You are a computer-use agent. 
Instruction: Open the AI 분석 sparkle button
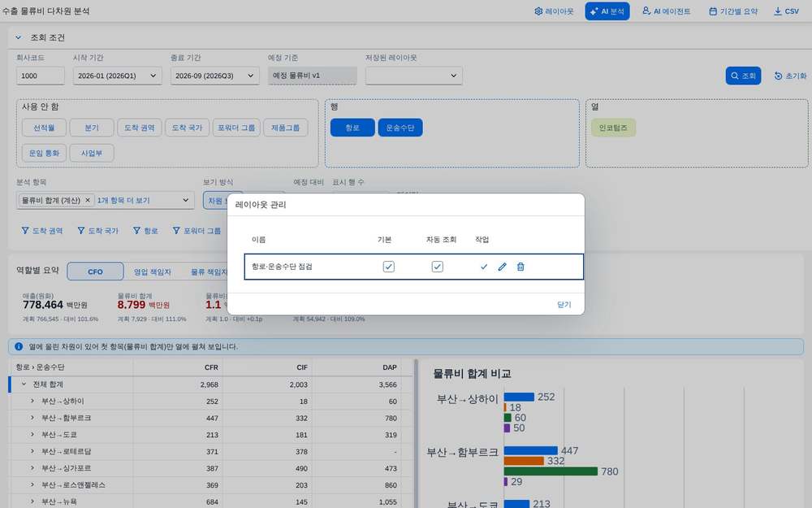point(607,11)
